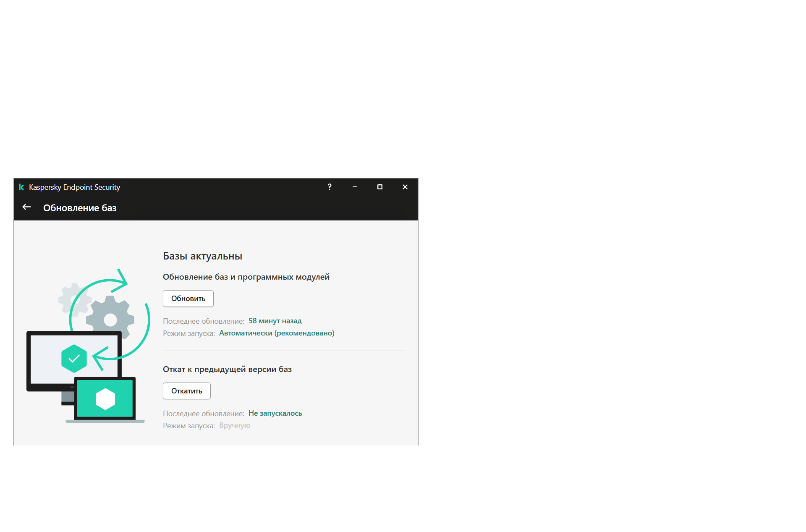Close the Kaspersky Endpoint Security window
Screen dimensions: 806x532
pyautogui.click(x=405, y=187)
